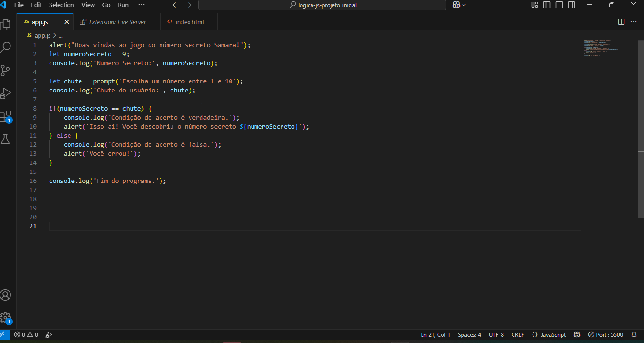Open Copilot chat from the title bar icon
This screenshot has width=644, height=343.
456,5
